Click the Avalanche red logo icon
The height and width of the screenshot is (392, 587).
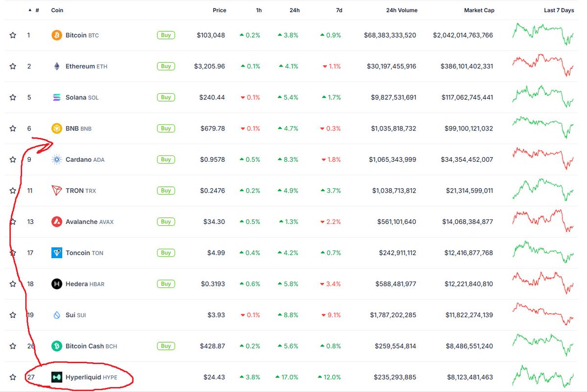(57, 221)
